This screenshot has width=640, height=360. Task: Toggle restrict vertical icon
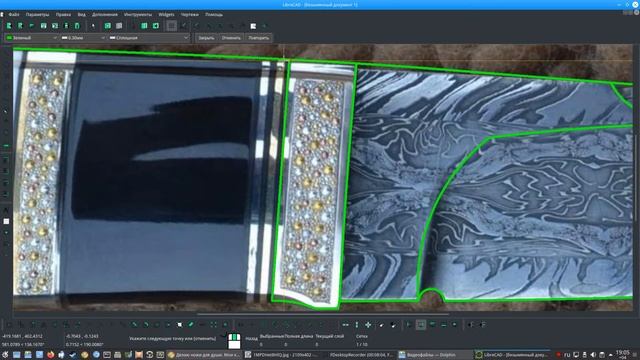point(357,324)
